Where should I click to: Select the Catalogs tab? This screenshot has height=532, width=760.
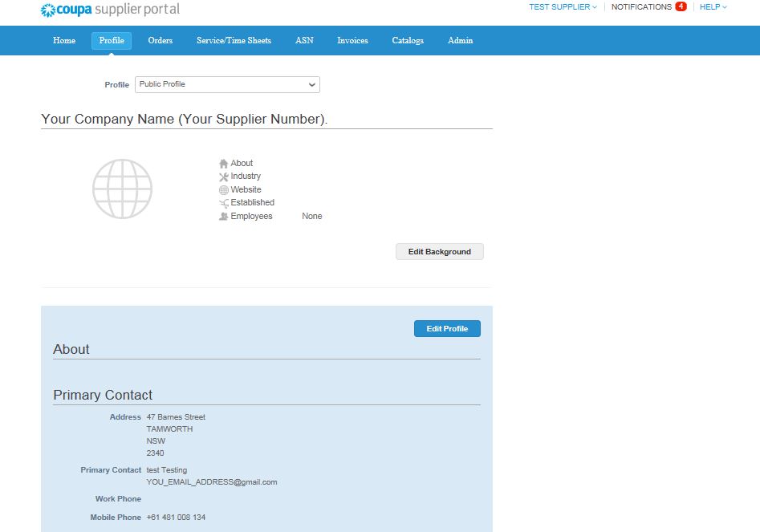(408, 41)
